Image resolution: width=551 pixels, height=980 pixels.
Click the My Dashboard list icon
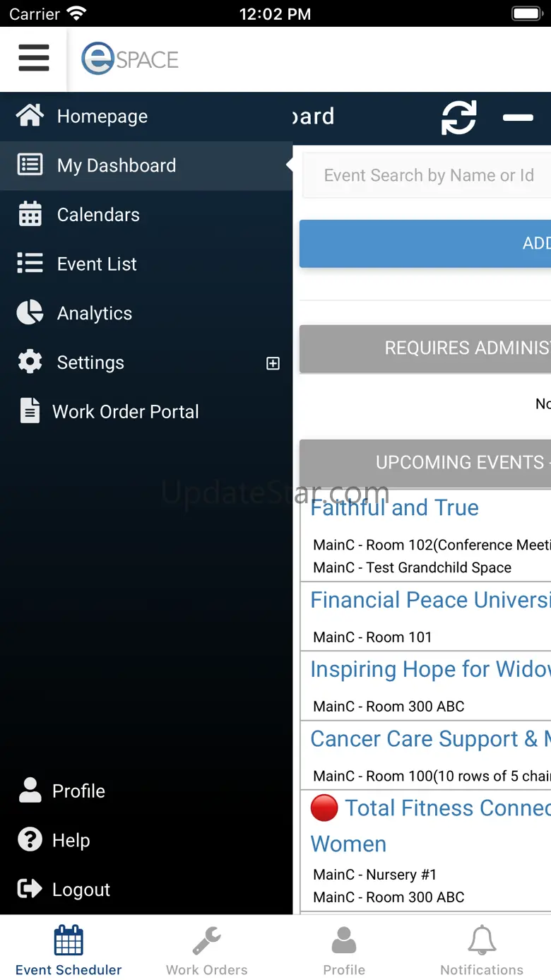click(30, 165)
